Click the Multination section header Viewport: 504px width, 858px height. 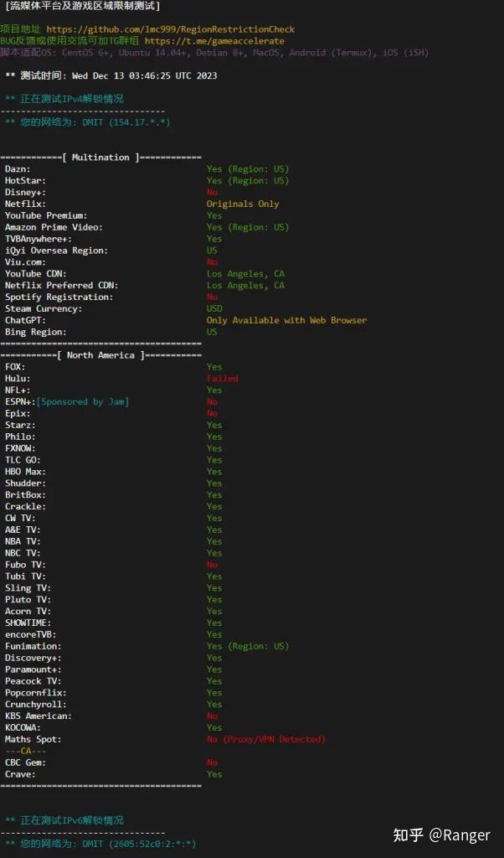[x=100, y=158]
